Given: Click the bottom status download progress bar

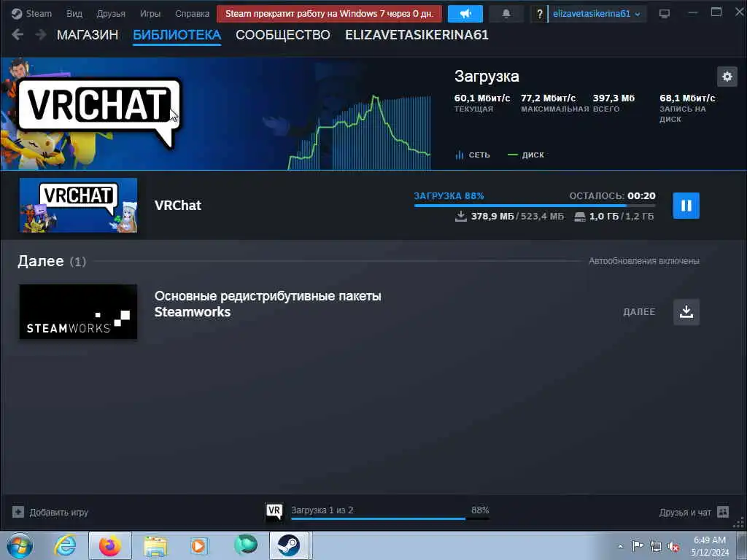Looking at the screenshot, I should (x=390, y=518).
